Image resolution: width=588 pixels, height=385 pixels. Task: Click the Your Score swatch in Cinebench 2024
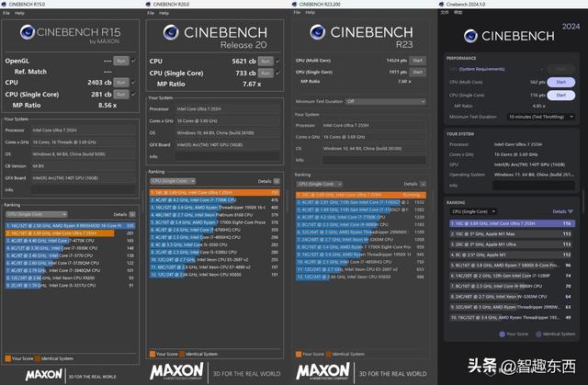click(503, 334)
